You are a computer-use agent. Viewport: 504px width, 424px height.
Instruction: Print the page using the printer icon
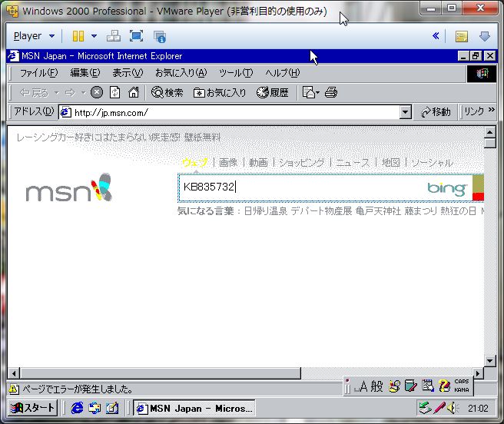click(330, 93)
